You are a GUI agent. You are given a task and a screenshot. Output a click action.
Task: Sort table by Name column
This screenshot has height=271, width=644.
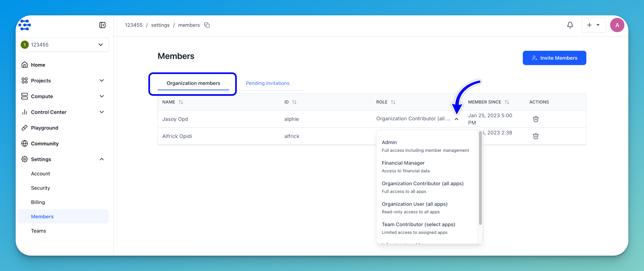point(181,102)
